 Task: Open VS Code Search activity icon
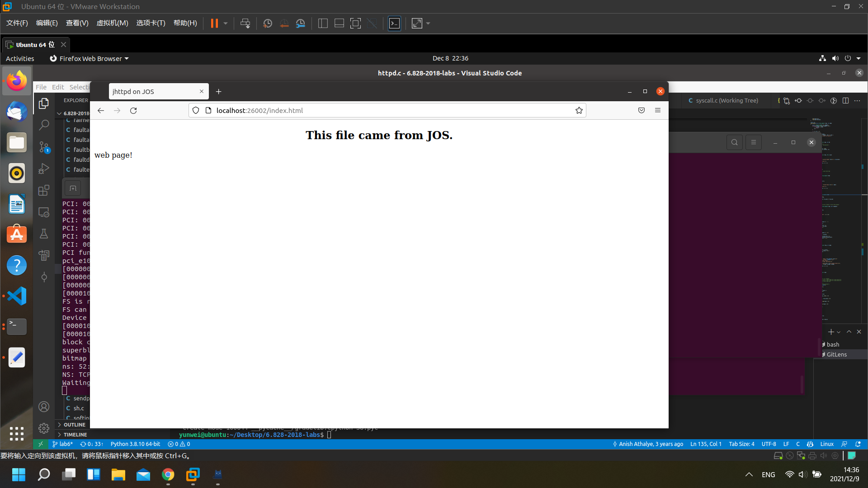[x=44, y=125]
